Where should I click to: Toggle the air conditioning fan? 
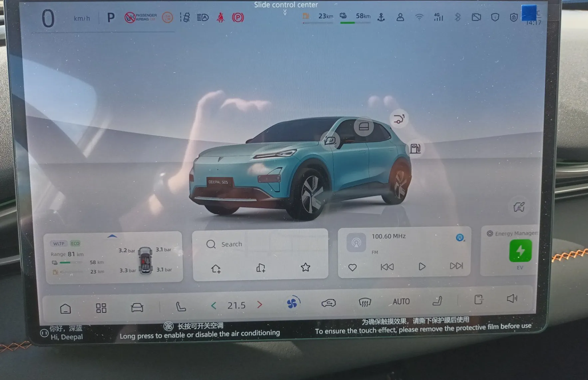click(293, 303)
